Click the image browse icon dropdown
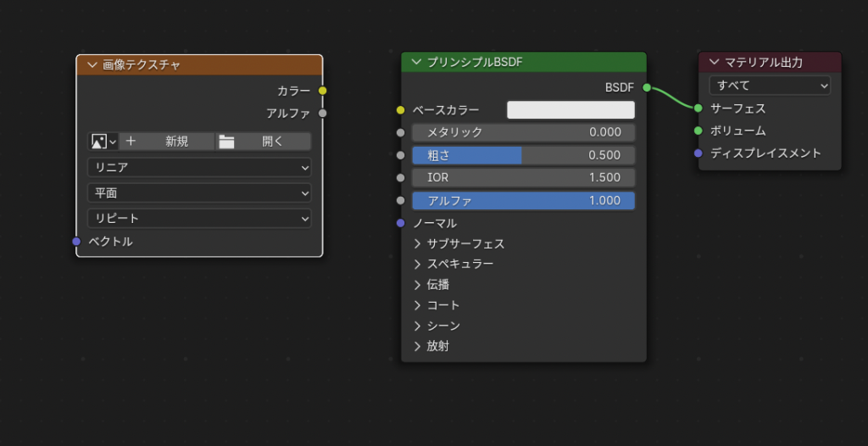The width and height of the screenshot is (868, 446). tap(103, 142)
